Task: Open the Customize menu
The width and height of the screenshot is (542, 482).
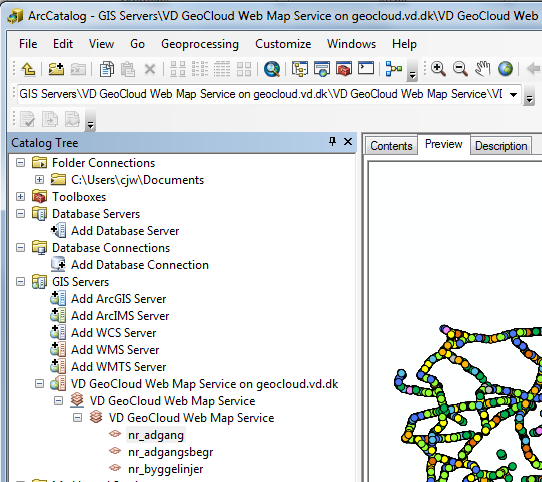Action: (283, 44)
